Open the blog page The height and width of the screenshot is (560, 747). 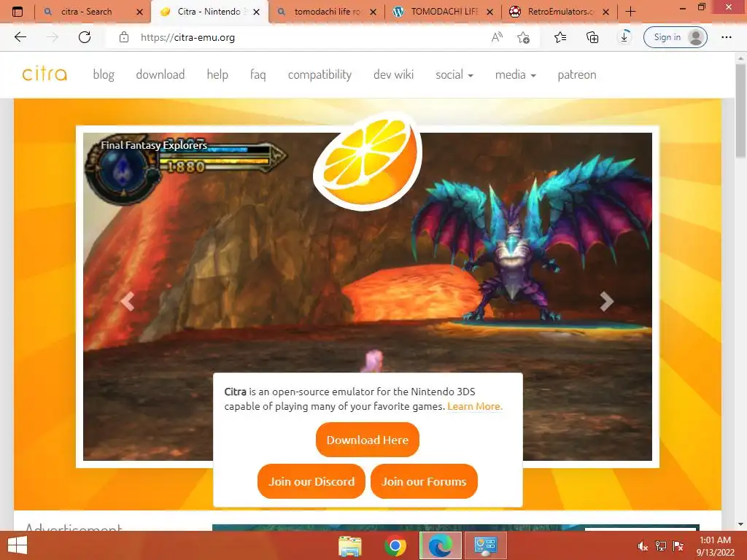click(104, 75)
